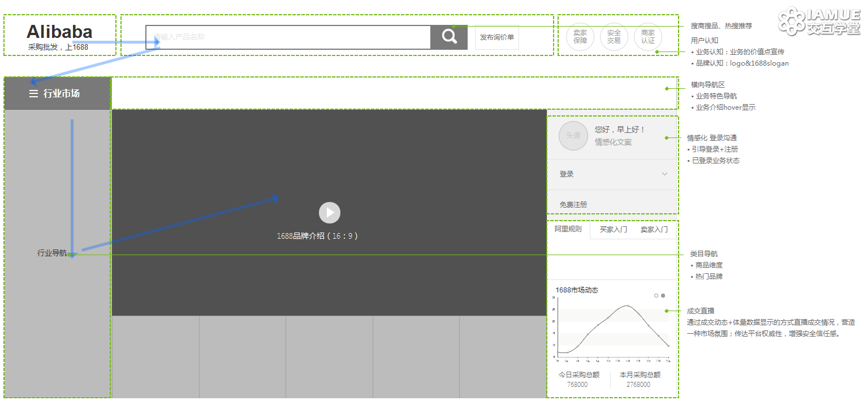This screenshot has height=409, width=868.
Task: Click the 768000 value
Action: 577,385
